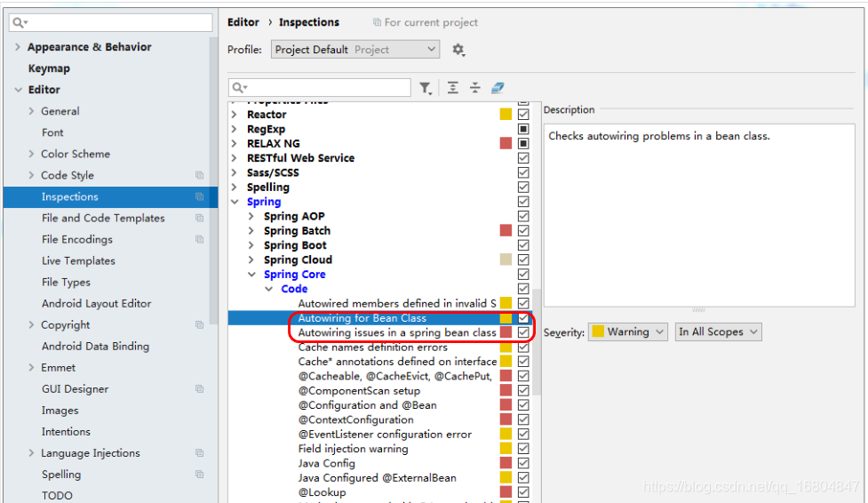Toggle the Reactor inspections checkbox
868x503 pixels.
[523, 114]
